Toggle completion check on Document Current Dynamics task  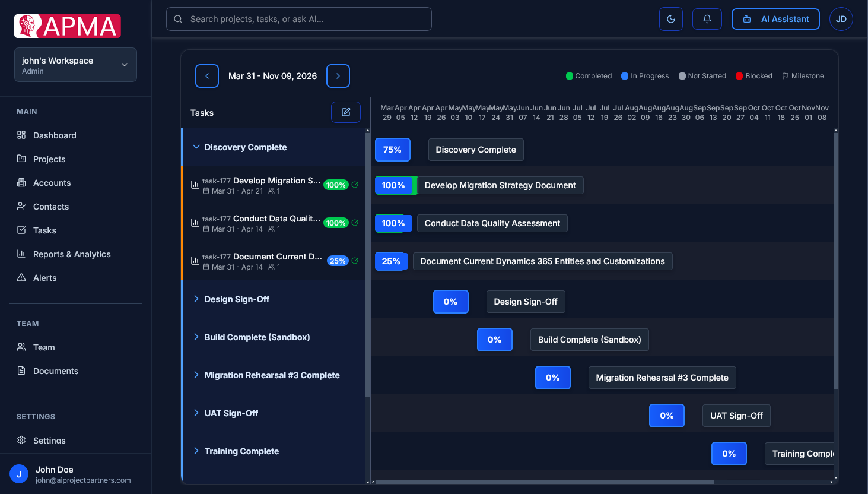coord(355,261)
